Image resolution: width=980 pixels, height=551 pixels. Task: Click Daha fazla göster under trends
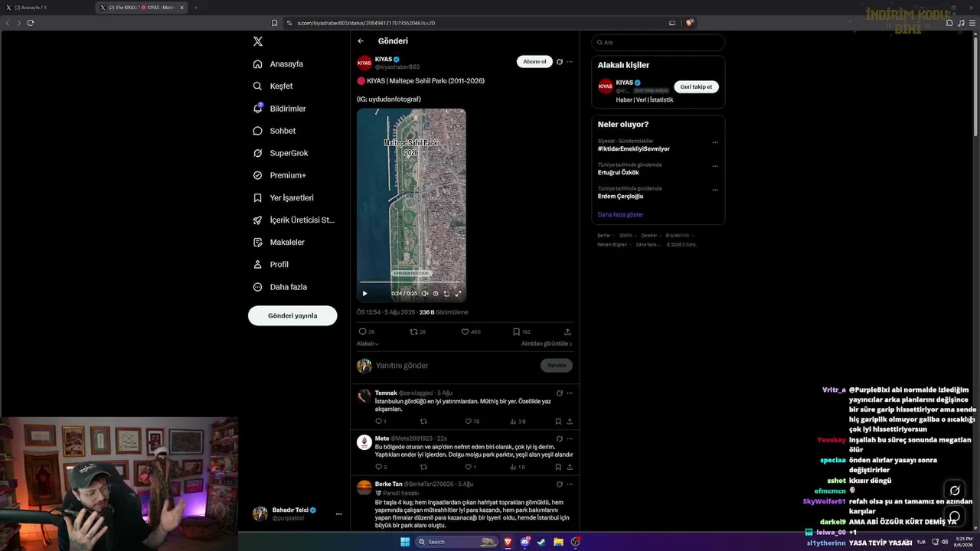(620, 215)
